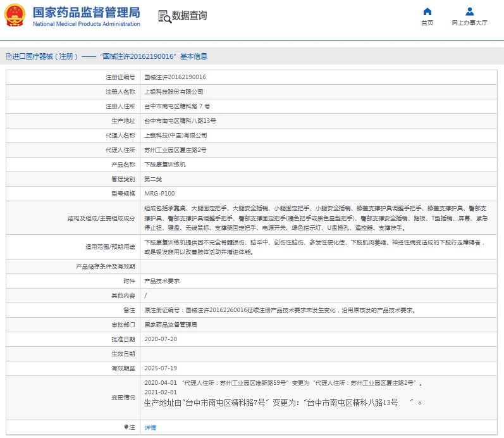
Task: Select approval date 2020-07-20
Action: pyautogui.click(x=161, y=339)
